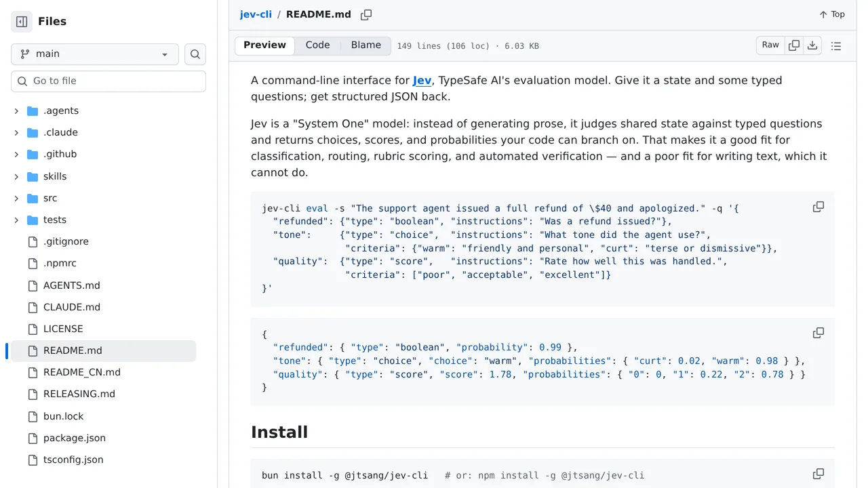Click the folder icon beside src
The image size is (868, 488).
[33, 198]
